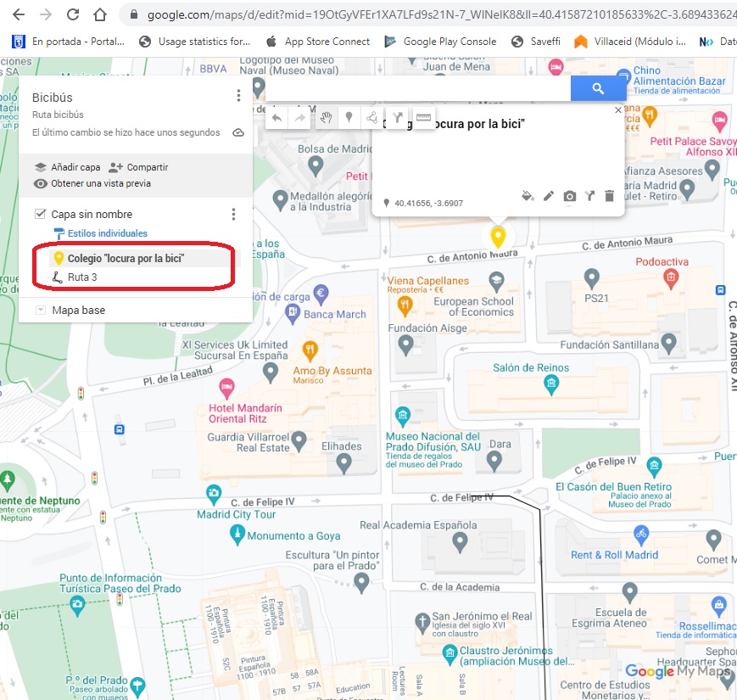
Task: Select Colegio "locura por la bici" layer item
Action: pos(126,258)
